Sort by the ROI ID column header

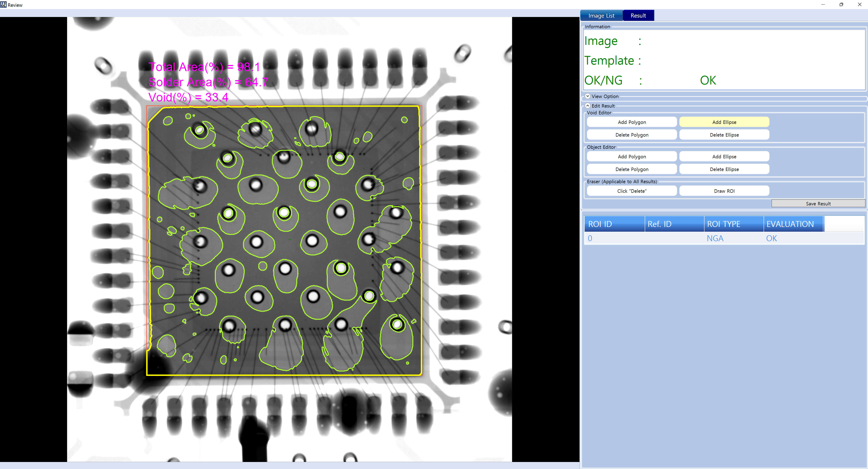pos(614,224)
